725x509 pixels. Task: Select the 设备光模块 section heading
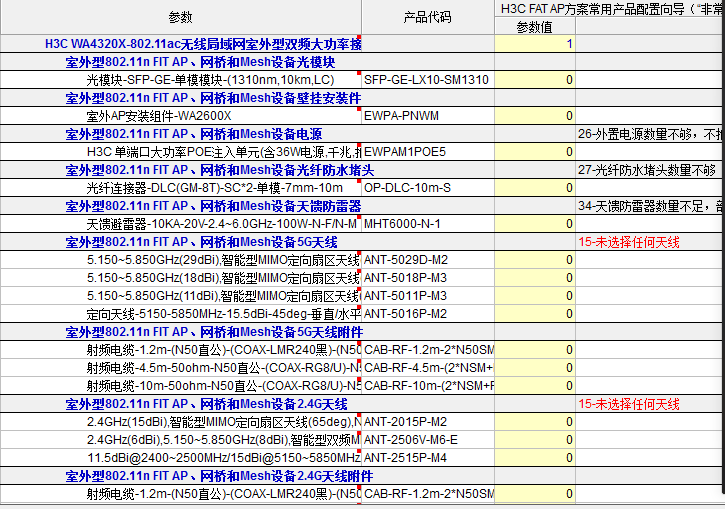point(200,62)
